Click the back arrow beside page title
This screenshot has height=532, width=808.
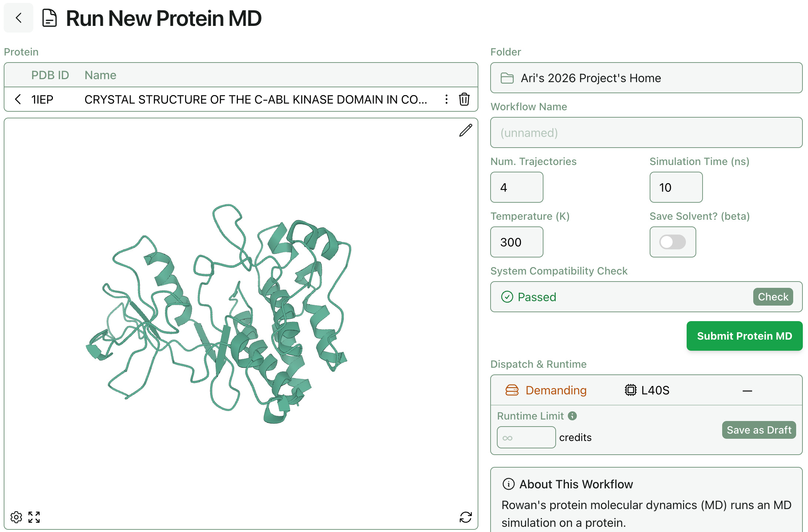[18, 18]
